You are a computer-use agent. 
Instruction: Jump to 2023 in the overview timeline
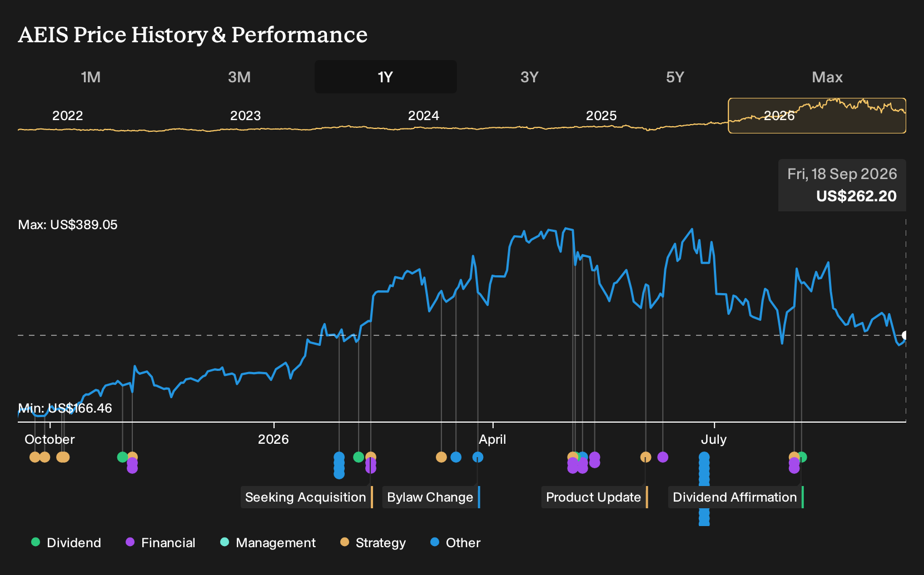245,116
